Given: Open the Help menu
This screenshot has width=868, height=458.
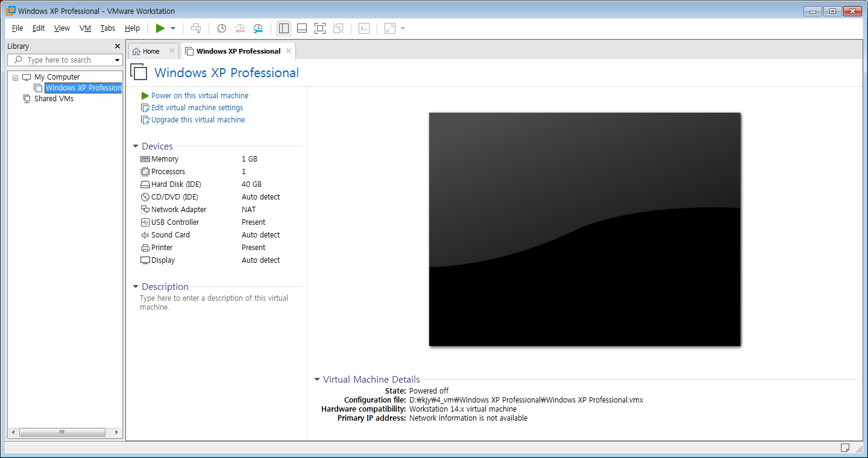Looking at the screenshot, I should point(132,28).
